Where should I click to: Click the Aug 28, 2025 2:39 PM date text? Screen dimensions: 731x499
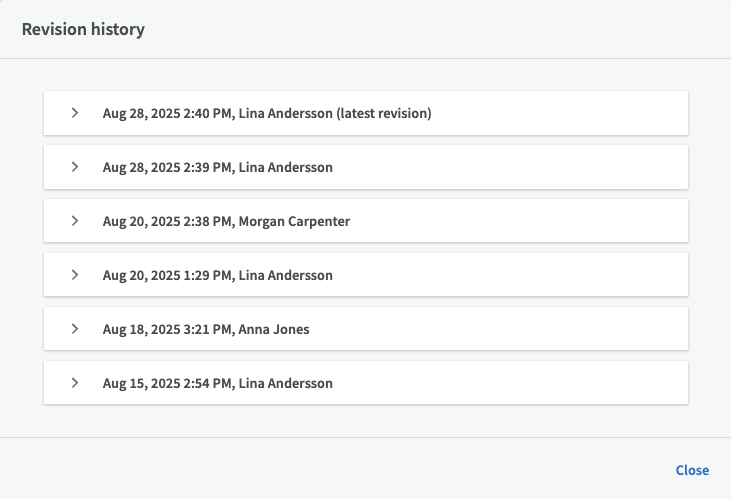point(167,167)
